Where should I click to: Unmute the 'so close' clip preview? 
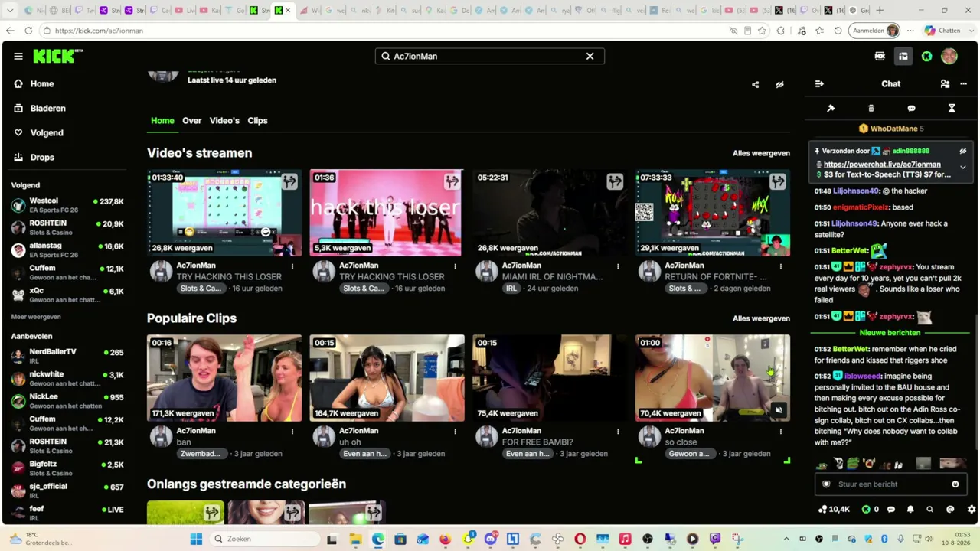(x=779, y=410)
